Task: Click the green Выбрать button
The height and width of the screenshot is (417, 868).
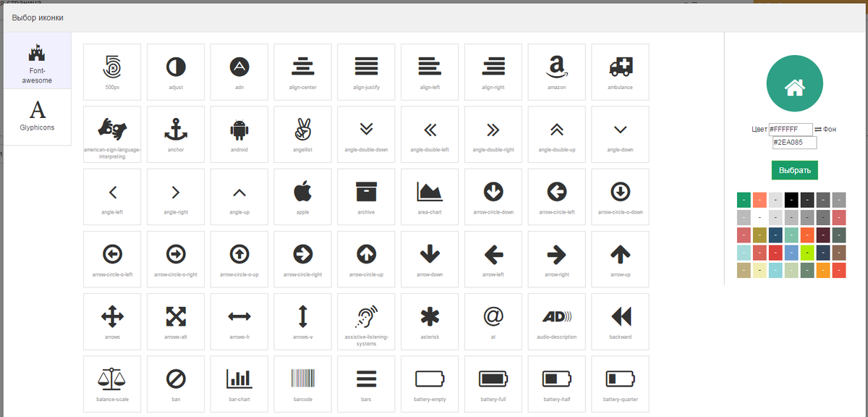Action: tap(794, 171)
